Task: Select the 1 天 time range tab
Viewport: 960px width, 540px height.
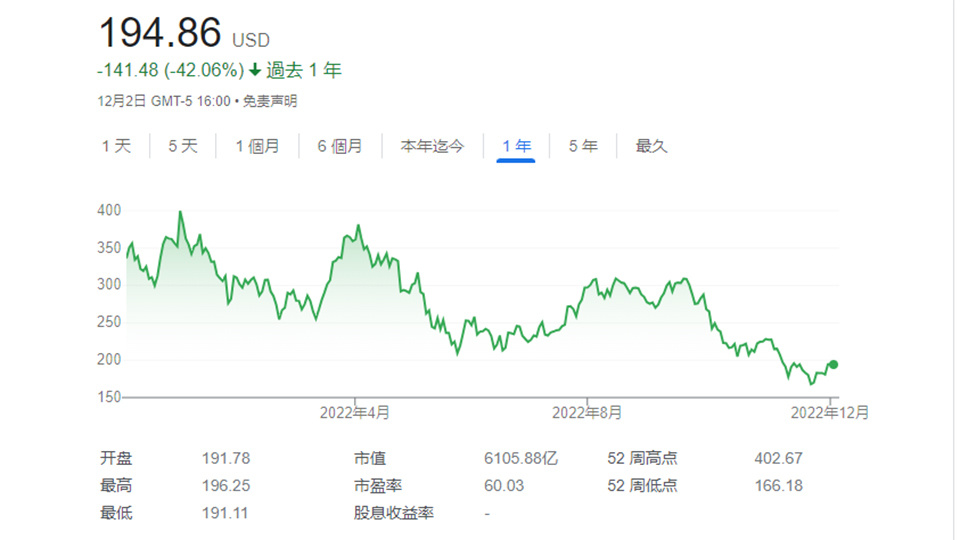Action: point(116,146)
